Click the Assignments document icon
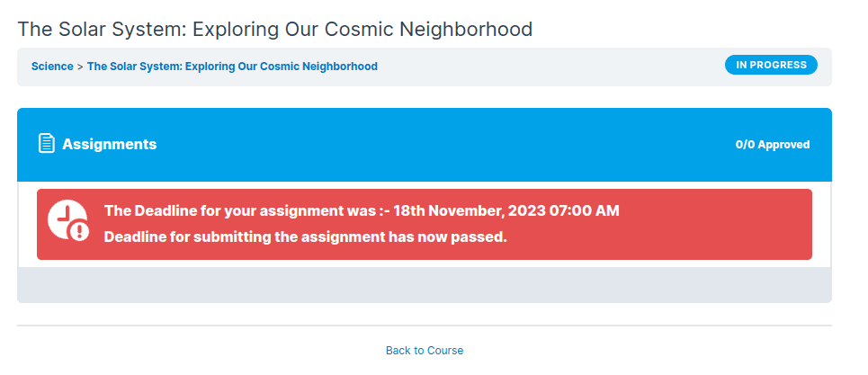Screen dimensions: 868x375 [47, 144]
